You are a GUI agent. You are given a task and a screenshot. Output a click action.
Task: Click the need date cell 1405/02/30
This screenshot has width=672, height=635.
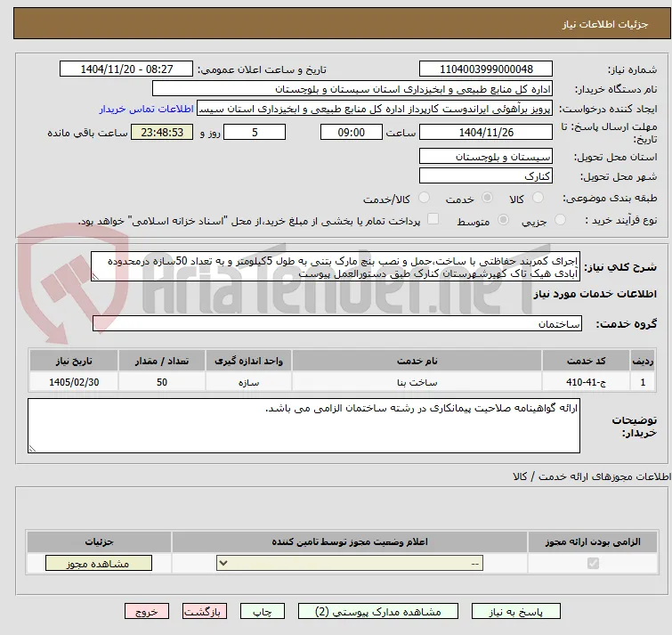click(x=74, y=381)
